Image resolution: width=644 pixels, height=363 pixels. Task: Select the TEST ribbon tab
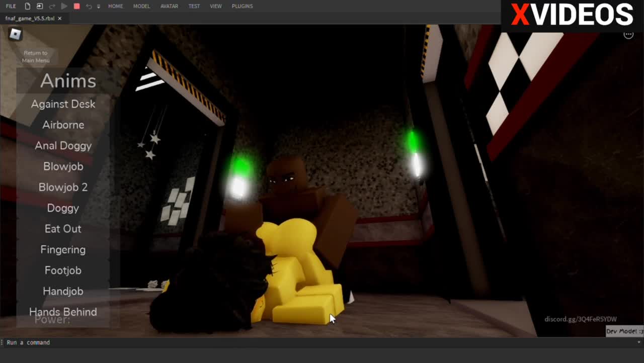[x=194, y=6]
